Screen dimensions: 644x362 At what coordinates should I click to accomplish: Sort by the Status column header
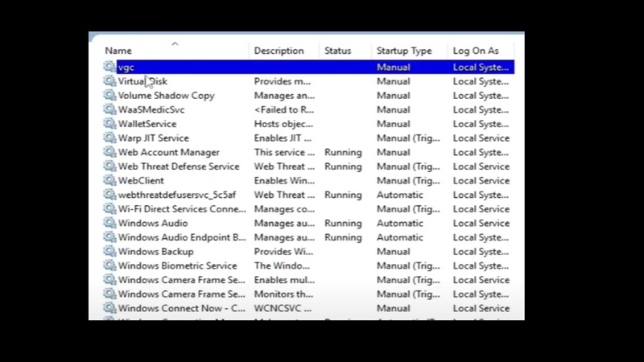337,51
